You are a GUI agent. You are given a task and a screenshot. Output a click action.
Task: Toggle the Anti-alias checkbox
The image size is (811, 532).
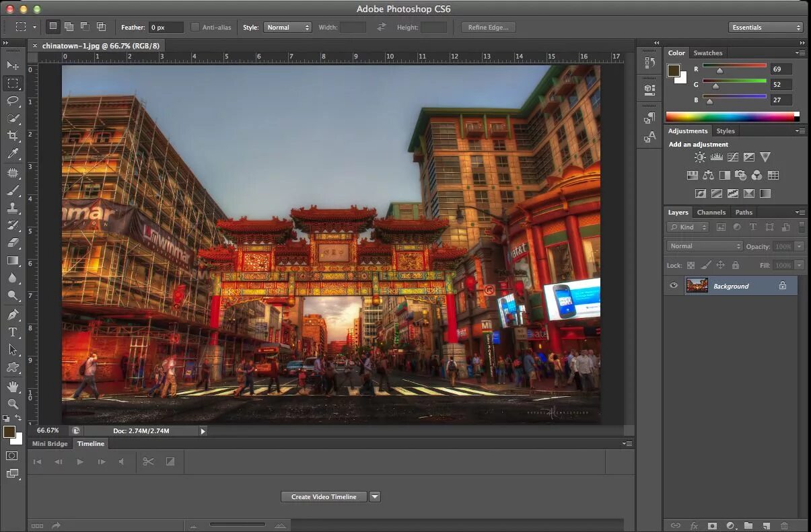[x=195, y=28]
